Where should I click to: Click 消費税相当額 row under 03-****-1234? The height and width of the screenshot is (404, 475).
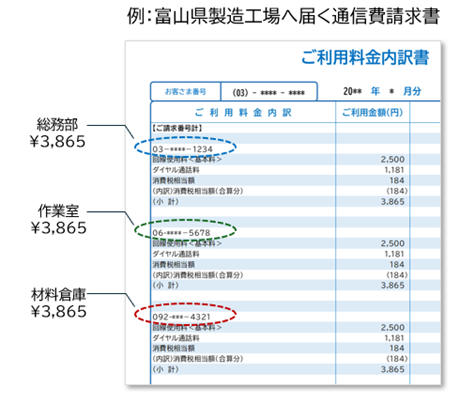click(x=174, y=180)
